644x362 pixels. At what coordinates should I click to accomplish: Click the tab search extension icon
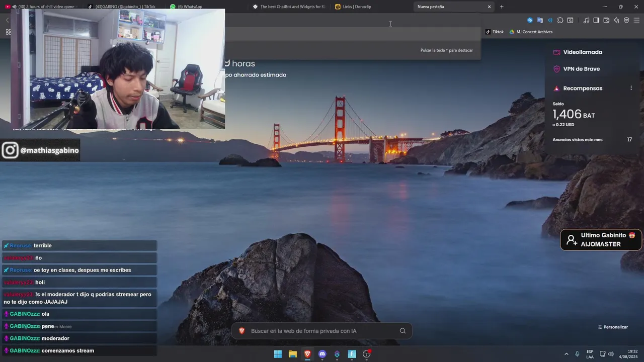[570, 20]
